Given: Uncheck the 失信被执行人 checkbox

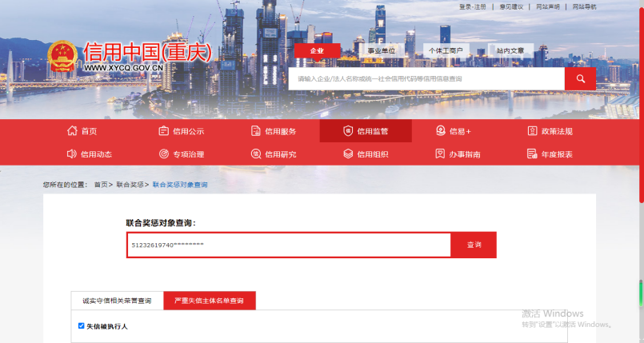Looking at the screenshot, I should (x=81, y=326).
